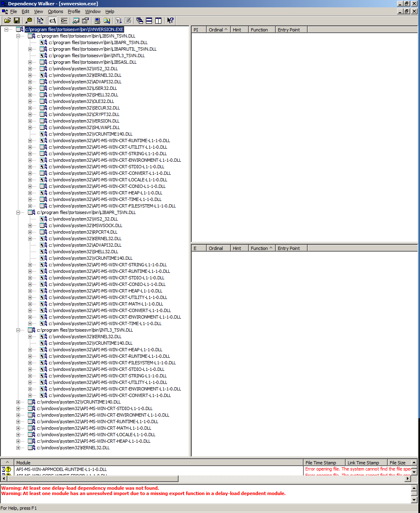Click module icon beside LIBSASL.DLL
This screenshot has height=513, width=420.
point(44,62)
